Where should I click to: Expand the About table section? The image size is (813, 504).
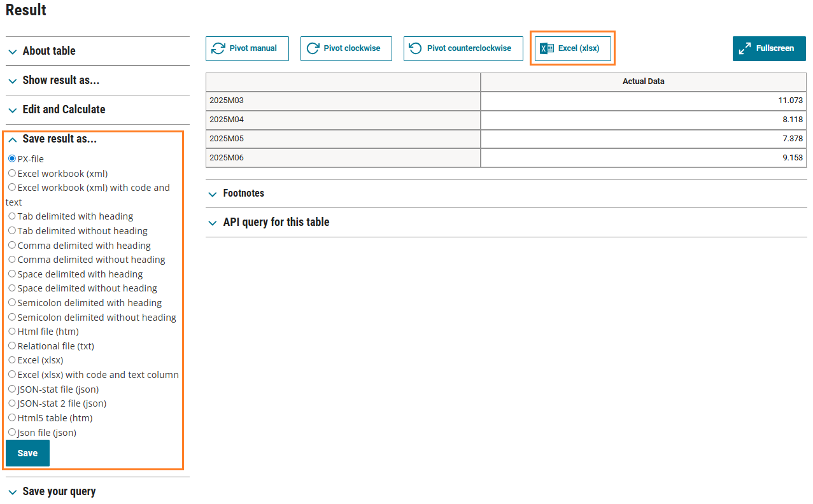point(49,51)
